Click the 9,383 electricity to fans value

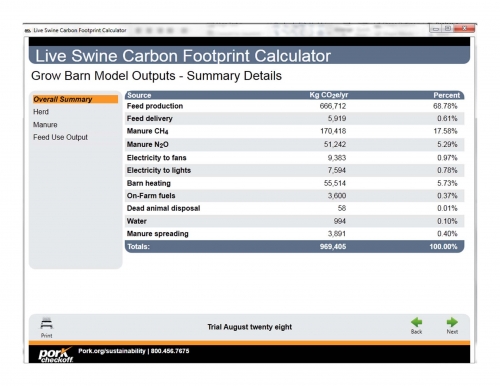point(337,158)
